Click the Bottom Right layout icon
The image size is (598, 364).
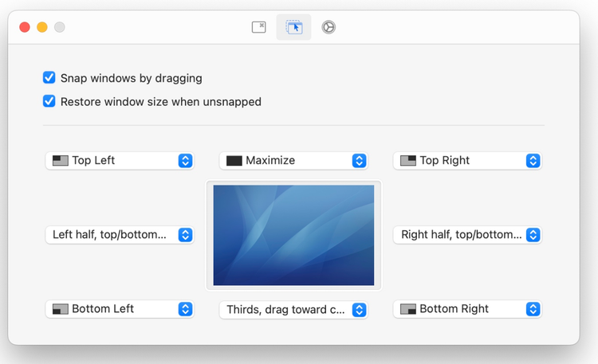point(408,308)
